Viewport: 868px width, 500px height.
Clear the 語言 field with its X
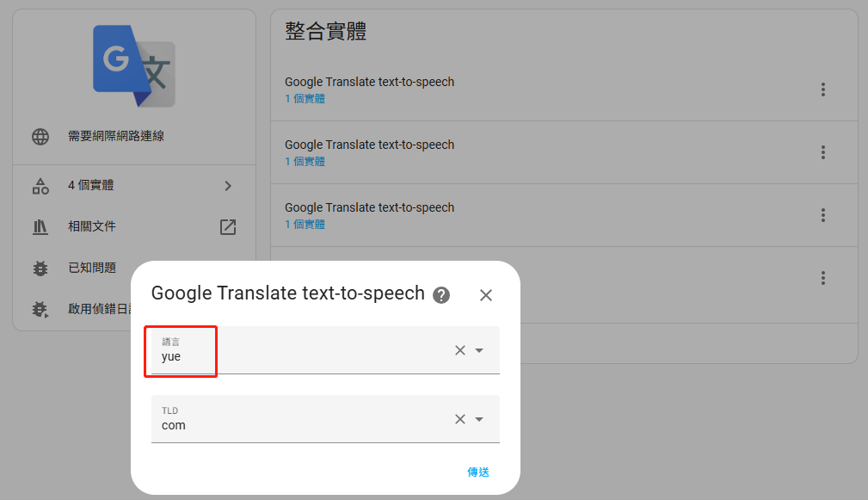point(460,350)
